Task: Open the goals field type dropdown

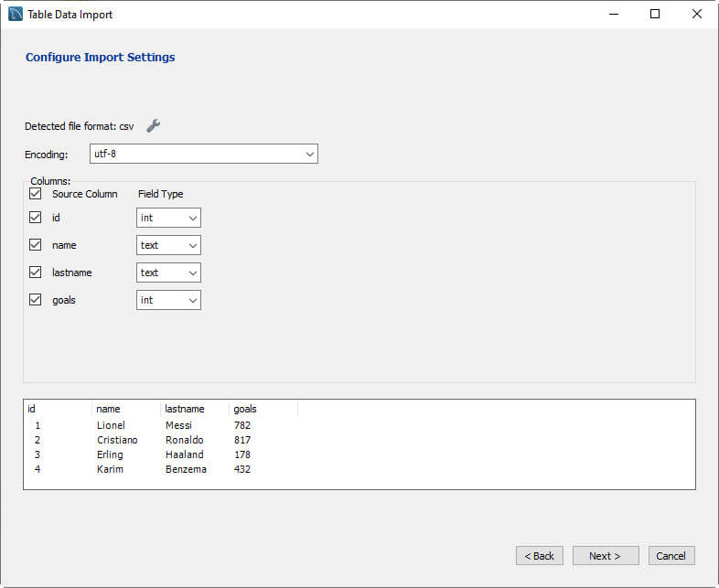Action: pyautogui.click(x=168, y=300)
